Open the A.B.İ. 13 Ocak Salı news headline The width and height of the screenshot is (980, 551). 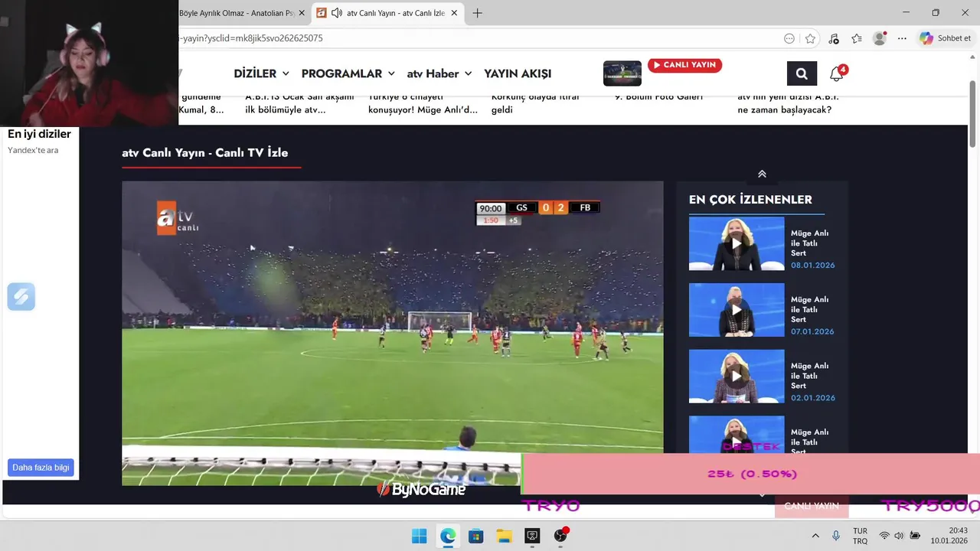299,103
